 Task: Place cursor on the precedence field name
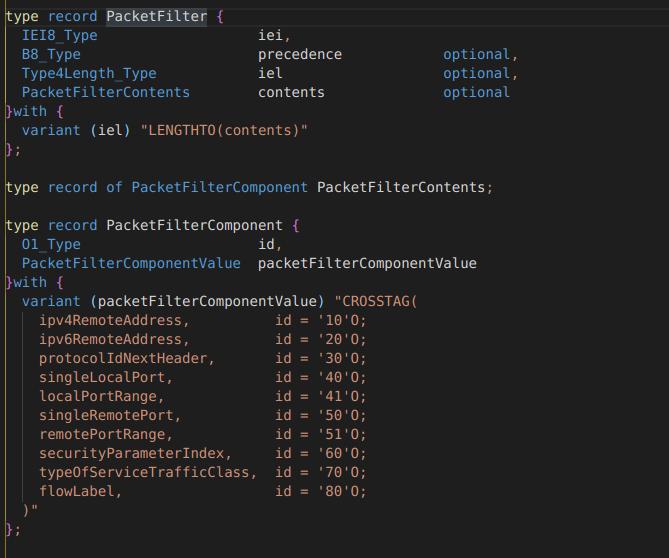tap(300, 55)
